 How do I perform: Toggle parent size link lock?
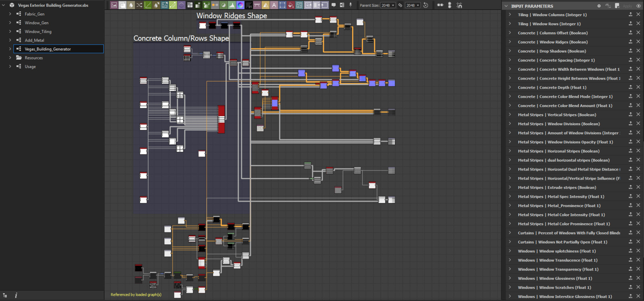point(400,5)
